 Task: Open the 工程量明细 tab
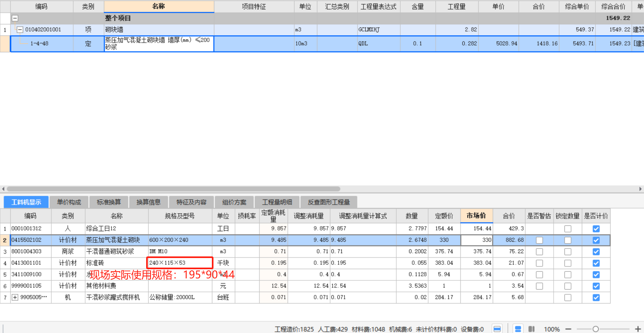[277, 202]
